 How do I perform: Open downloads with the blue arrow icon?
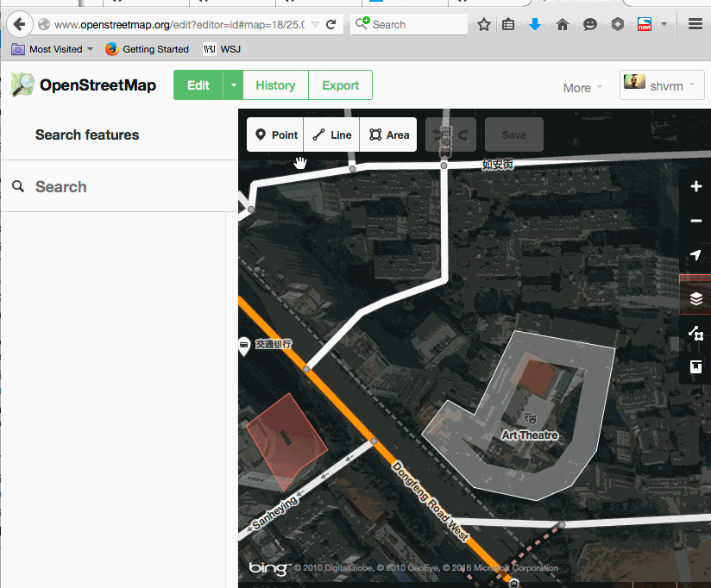coord(535,24)
